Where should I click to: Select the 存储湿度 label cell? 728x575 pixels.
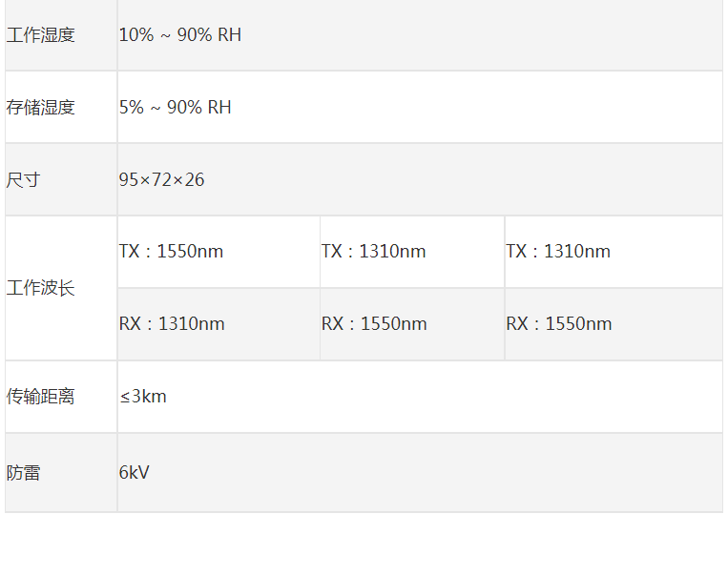pyautogui.click(x=41, y=108)
